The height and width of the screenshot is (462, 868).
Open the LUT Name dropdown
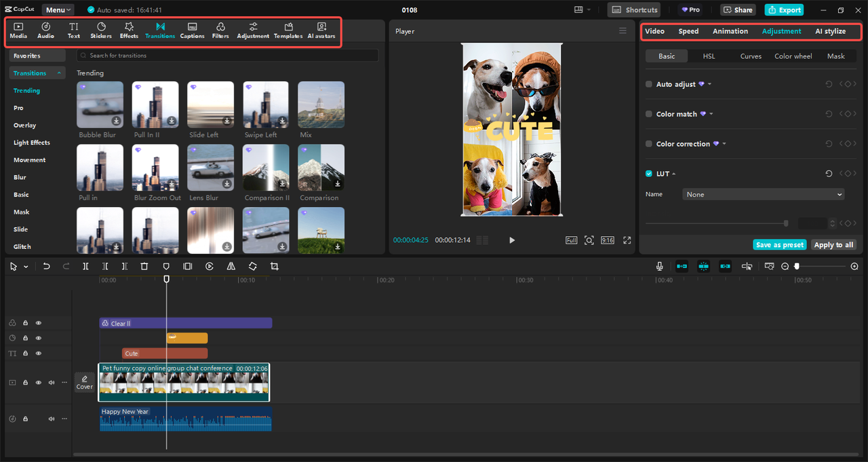(764, 194)
